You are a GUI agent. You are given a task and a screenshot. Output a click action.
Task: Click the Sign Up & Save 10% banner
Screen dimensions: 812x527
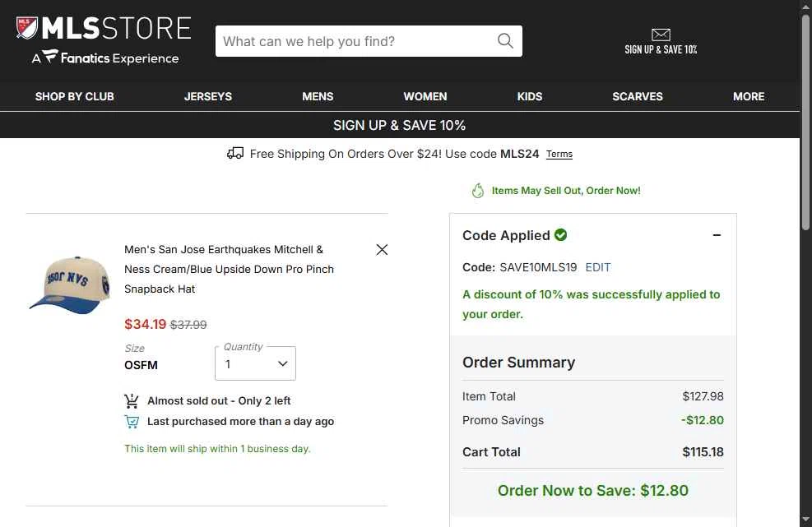(399, 125)
